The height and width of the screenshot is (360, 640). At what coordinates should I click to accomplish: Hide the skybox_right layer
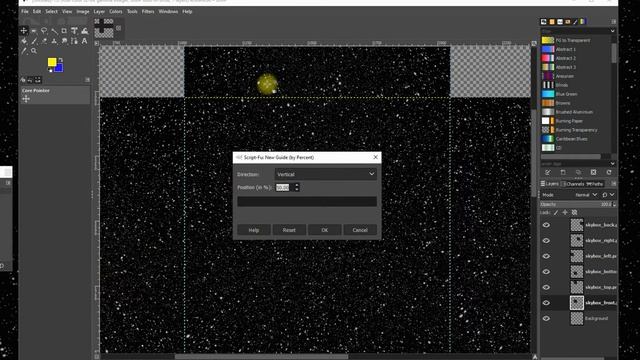546,240
